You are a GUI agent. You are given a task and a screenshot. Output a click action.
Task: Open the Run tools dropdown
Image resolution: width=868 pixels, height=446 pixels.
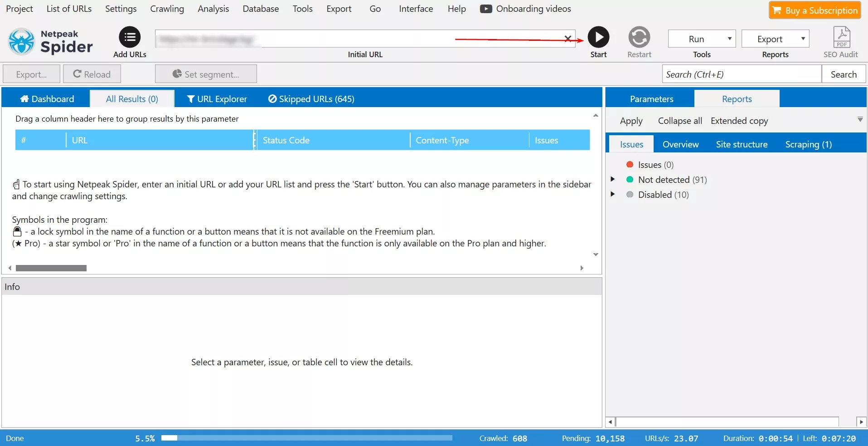702,39
